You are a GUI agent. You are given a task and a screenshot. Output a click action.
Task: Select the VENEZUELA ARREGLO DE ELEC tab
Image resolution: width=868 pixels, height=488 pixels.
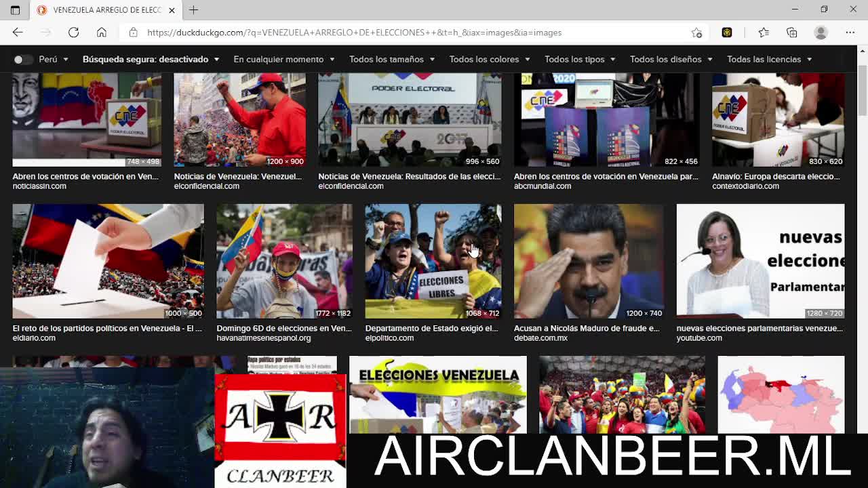click(x=106, y=10)
